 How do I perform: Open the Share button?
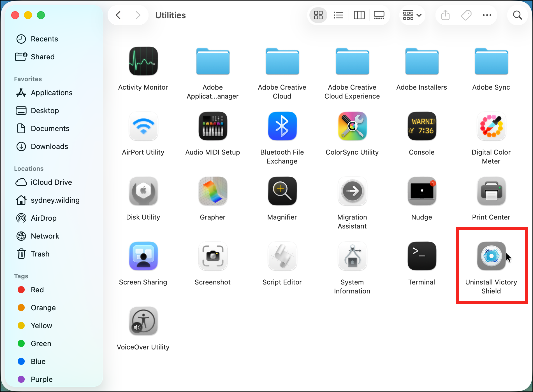click(445, 15)
